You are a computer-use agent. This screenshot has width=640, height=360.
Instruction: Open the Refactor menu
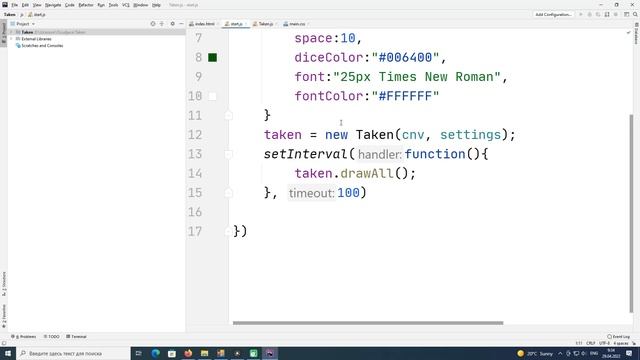click(86, 5)
